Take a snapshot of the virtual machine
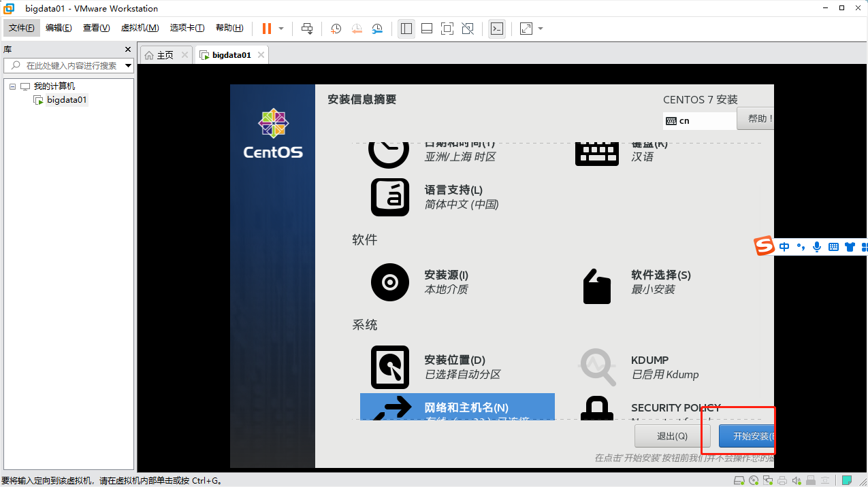 (336, 29)
